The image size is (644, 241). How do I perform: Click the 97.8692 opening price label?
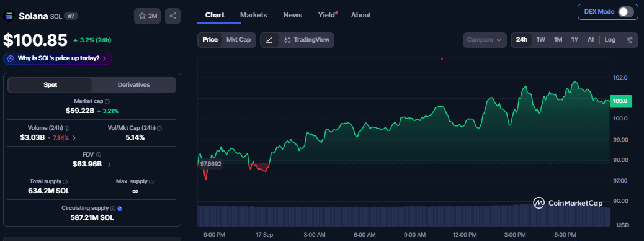pos(210,164)
